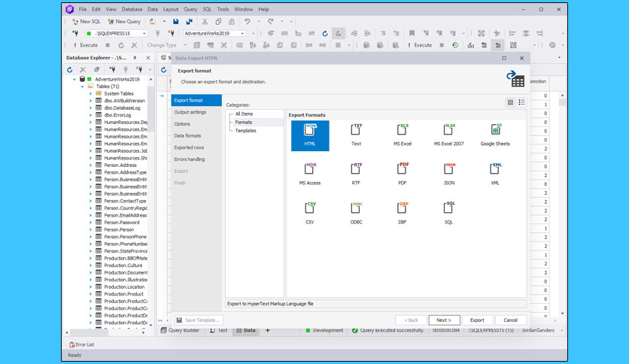629x364 pixels.
Task: Choose the XML export format
Action: tap(495, 174)
